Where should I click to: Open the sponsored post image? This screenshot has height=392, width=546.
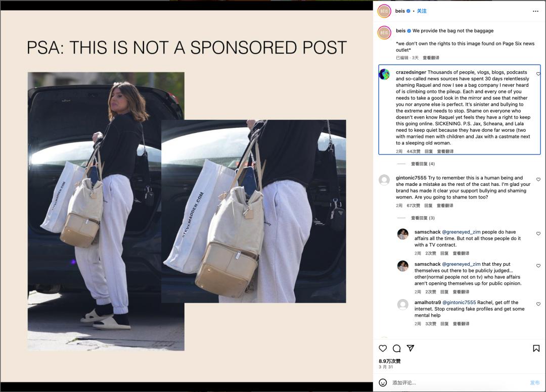(187, 196)
